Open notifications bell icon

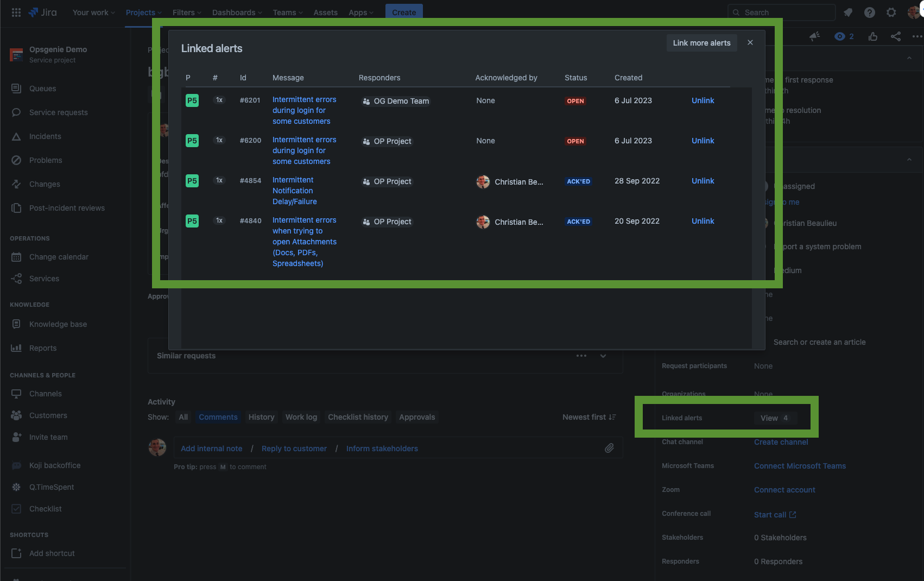point(848,12)
